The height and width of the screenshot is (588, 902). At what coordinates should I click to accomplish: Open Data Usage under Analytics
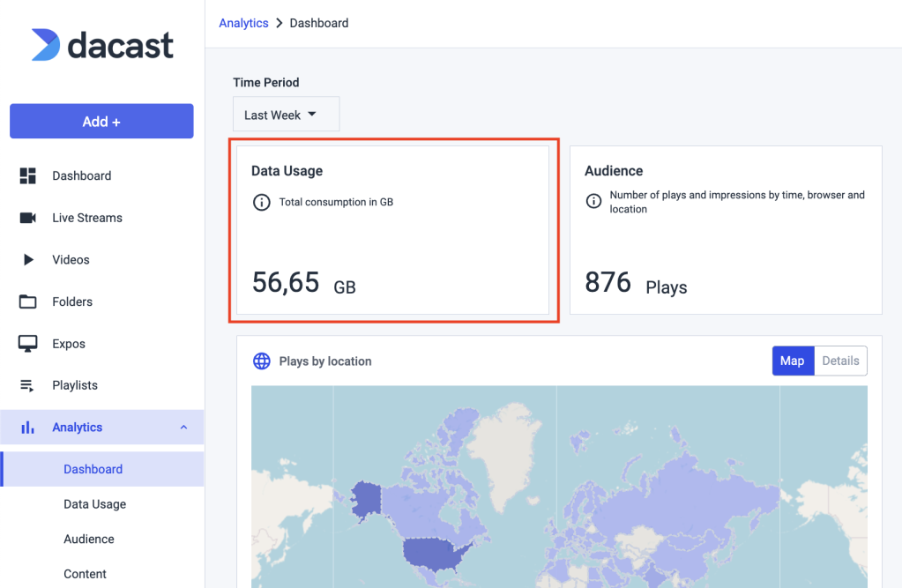(x=93, y=503)
